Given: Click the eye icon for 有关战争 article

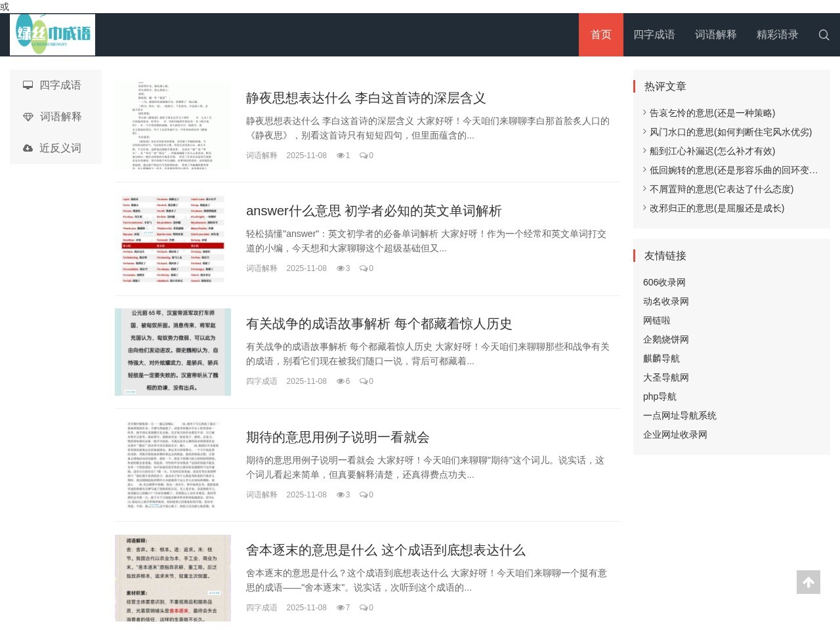Looking at the screenshot, I should (x=341, y=381).
